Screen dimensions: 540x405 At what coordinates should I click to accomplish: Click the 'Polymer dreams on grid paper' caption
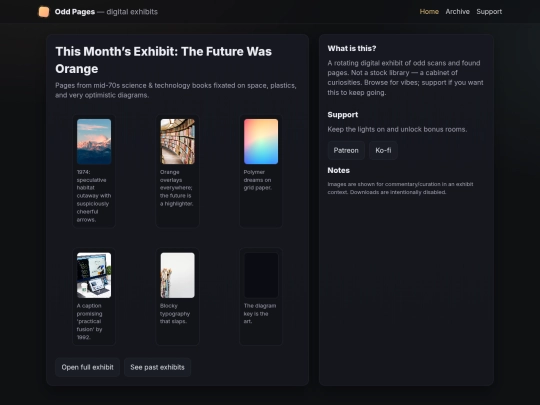coord(258,180)
